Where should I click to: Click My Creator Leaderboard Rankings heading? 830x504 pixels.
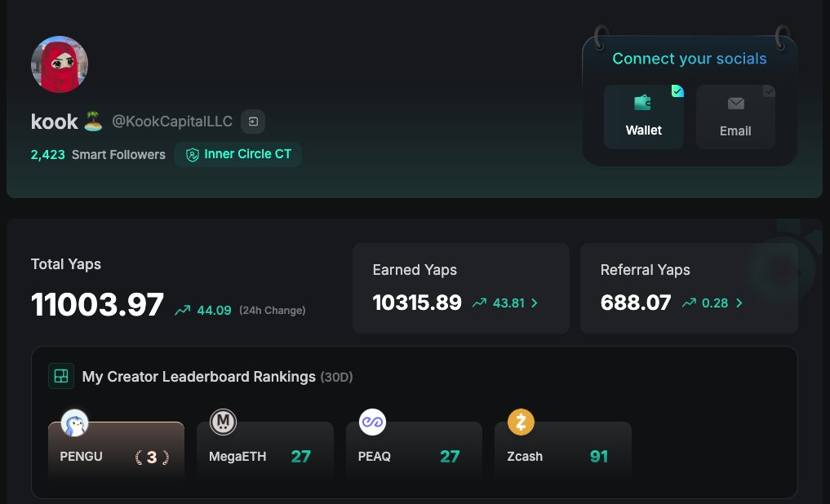click(x=199, y=377)
